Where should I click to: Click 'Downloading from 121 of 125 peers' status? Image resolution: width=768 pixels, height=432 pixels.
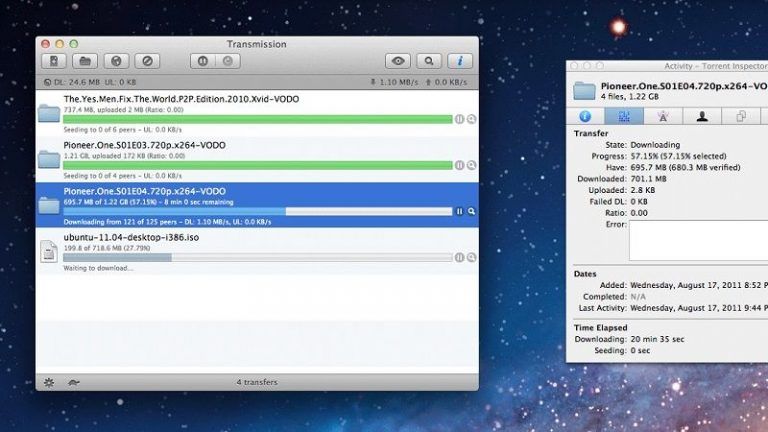(x=167, y=222)
